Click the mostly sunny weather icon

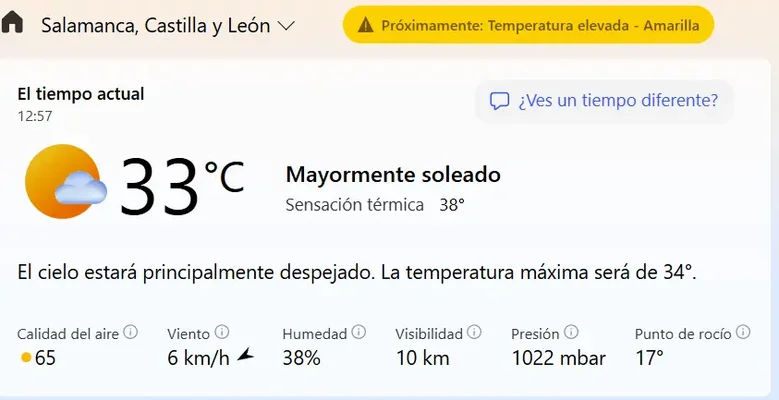point(66,182)
